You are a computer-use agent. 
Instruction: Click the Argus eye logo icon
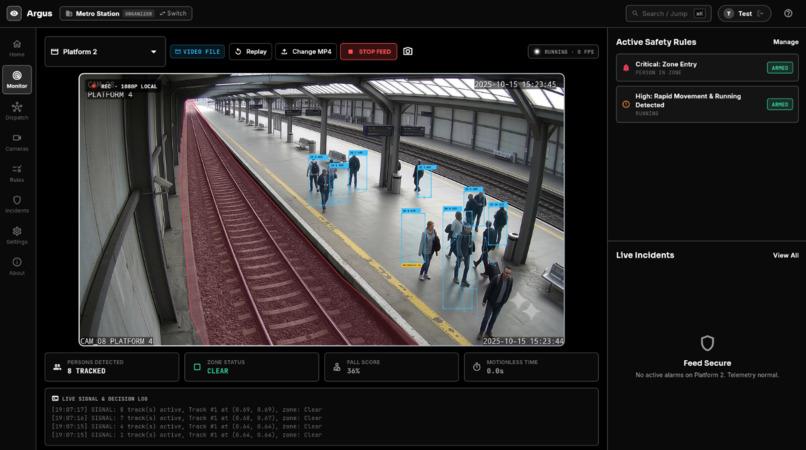coord(14,13)
